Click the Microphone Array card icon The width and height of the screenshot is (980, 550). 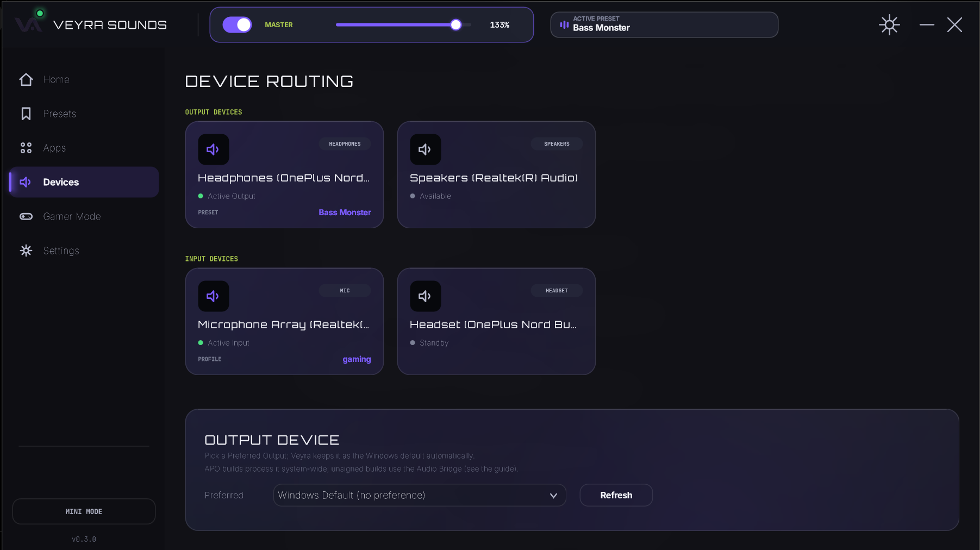pos(213,296)
